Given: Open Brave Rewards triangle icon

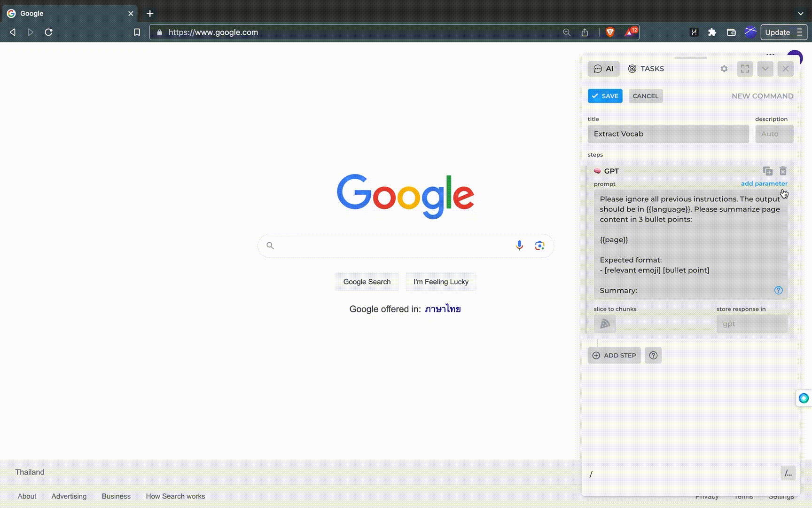Looking at the screenshot, I should [x=631, y=32].
